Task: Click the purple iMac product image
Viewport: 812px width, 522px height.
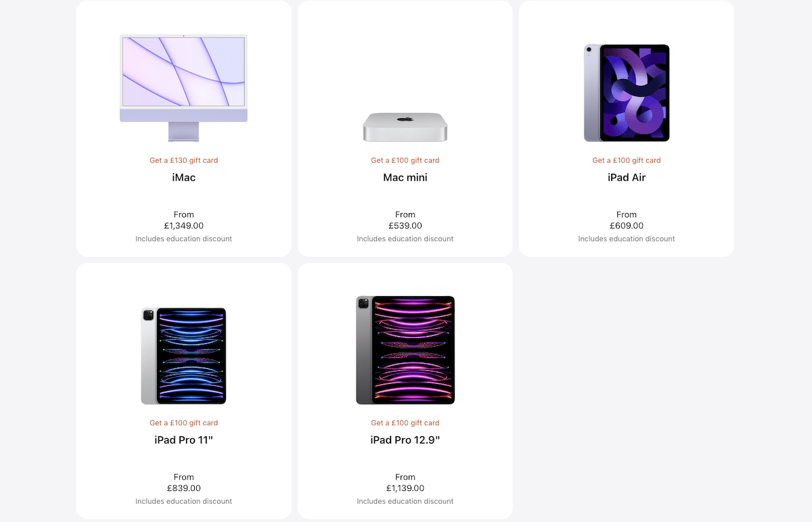Action: pyautogui.click(x=183, y=88)
